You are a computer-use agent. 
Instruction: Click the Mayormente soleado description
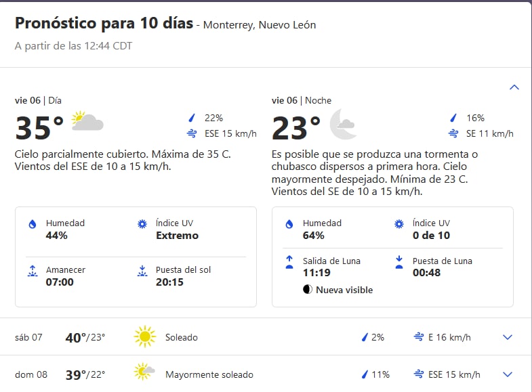click(x=209, y=374)
